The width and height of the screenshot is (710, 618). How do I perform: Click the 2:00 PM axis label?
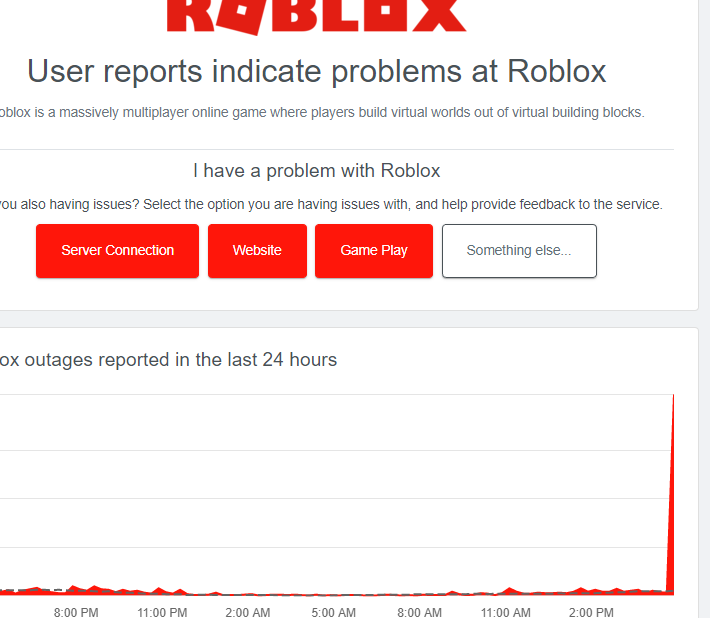[x=591, y=613]
